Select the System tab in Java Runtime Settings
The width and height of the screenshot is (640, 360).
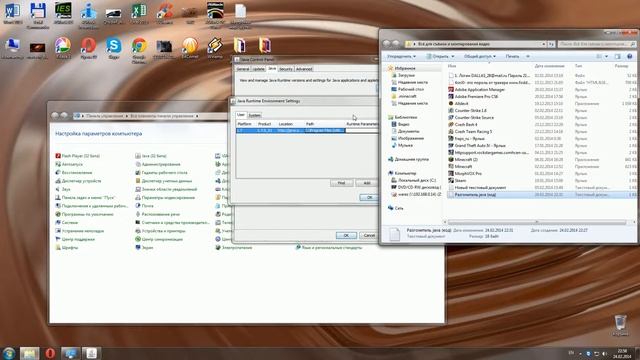(x=254, y=116)
